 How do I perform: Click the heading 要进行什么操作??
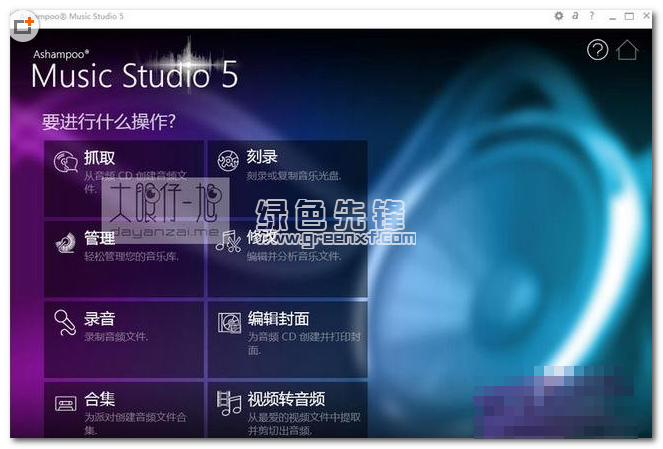tap(109, 122)
